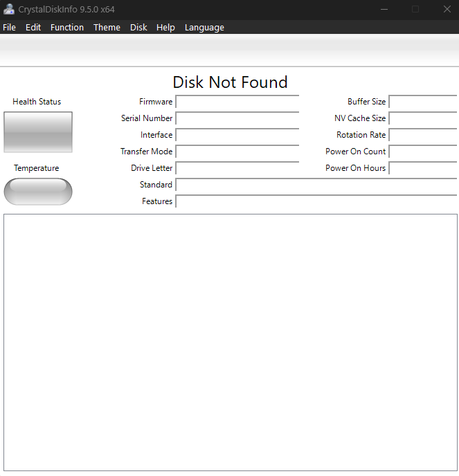Screen dimensions: 459x476
Task: Click the Power On Count field
Action: (x=423, y=152)
